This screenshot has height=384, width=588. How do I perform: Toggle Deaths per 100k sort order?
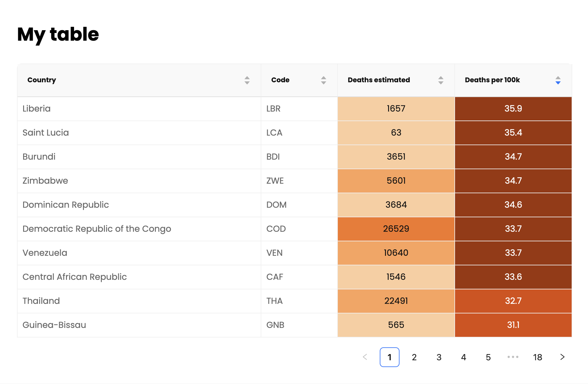click(x=558, y=80)
